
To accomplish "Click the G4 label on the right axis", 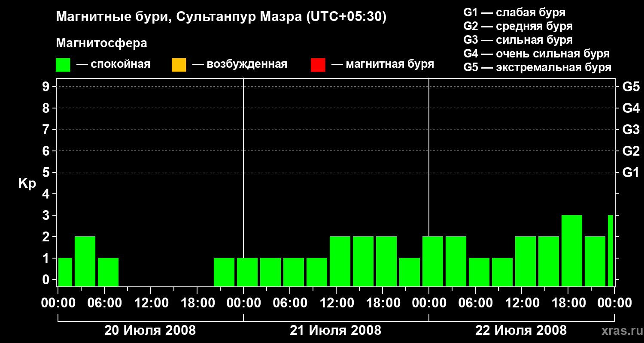I will pyautogui.click(x=631, y=108).
